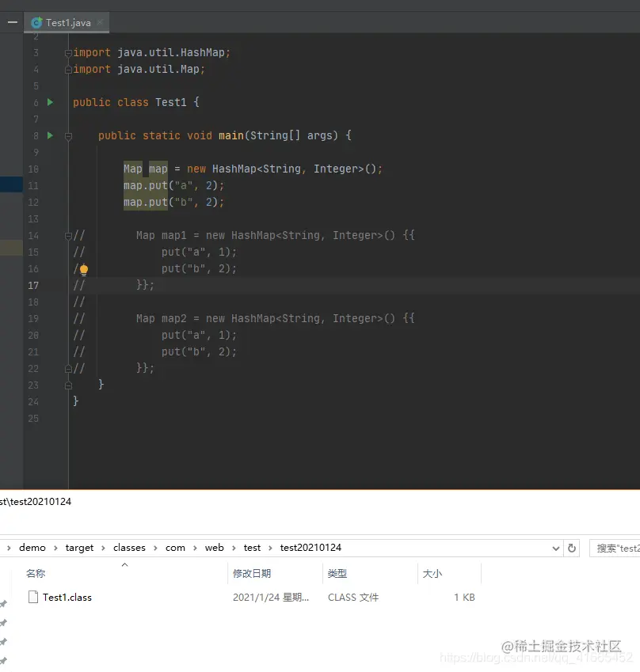Viewport: 640px width, 672px height.
Task: Run main method via gutter arrow on line 8
Action: click(50, 135)
